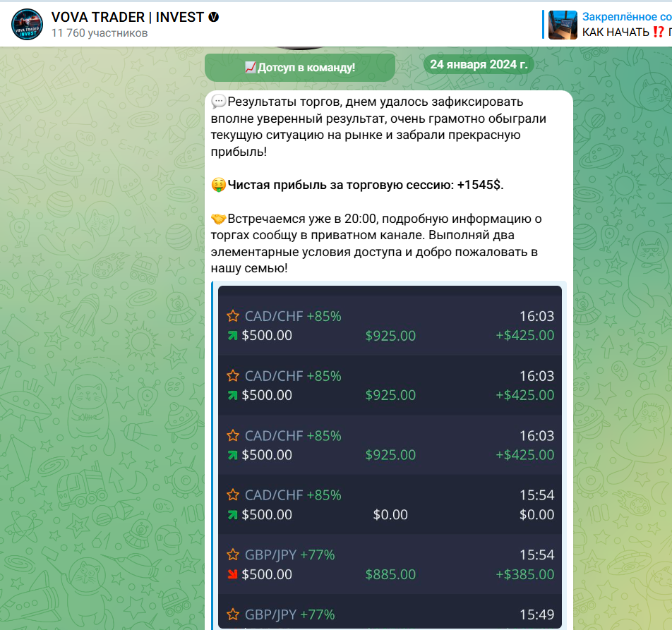Click the green up arrow on first CAD/CHF trade

pos(232,335)
